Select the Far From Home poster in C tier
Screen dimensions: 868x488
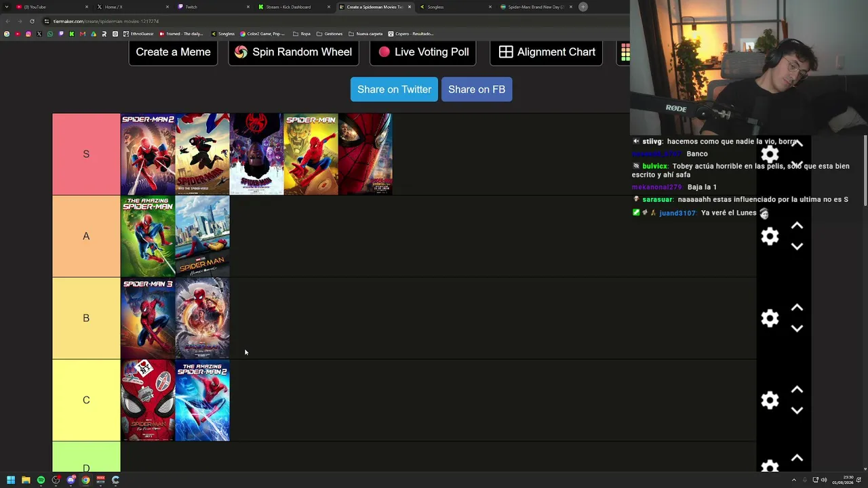click(x=148, y=401)
